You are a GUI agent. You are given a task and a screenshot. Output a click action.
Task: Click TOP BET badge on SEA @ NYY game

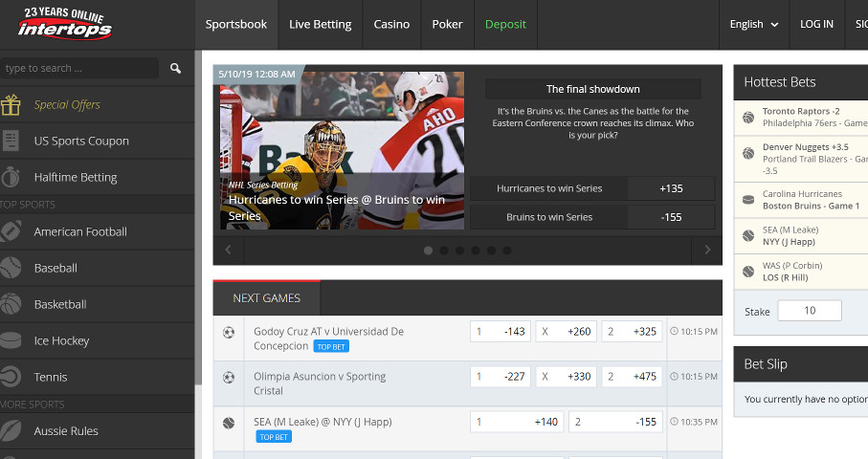click(x=274, y=437)
